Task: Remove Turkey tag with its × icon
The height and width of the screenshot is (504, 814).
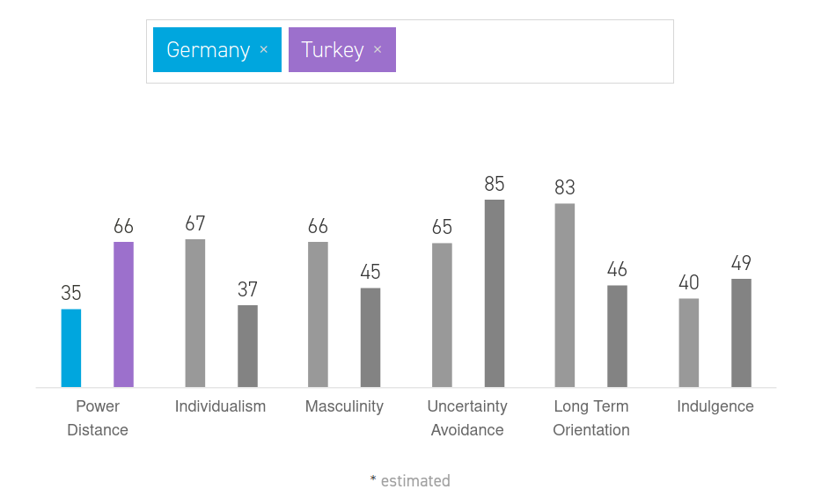Action: pos(378,50)
